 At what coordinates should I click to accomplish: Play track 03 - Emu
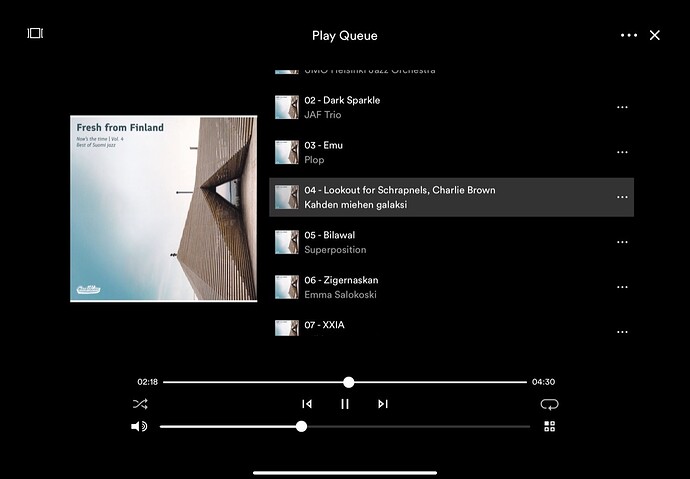(451, 152)
